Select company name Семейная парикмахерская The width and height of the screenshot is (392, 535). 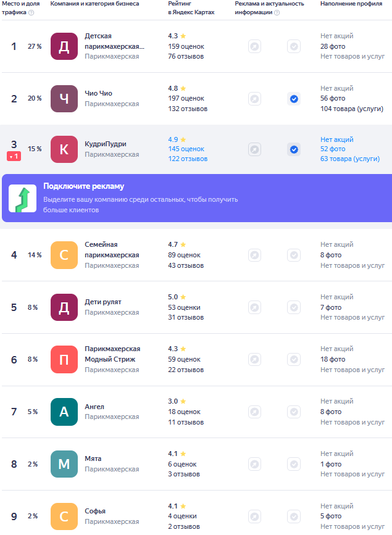112,250
